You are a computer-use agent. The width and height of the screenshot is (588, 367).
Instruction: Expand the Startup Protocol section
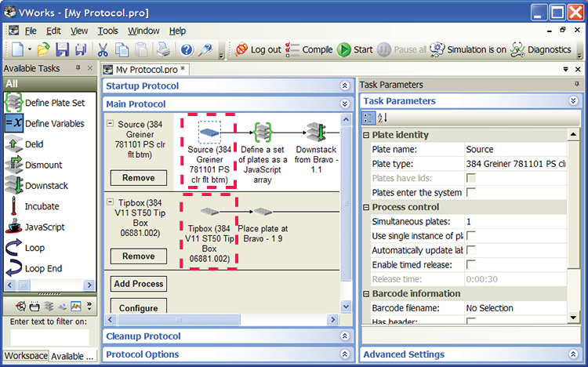point(344,85)
